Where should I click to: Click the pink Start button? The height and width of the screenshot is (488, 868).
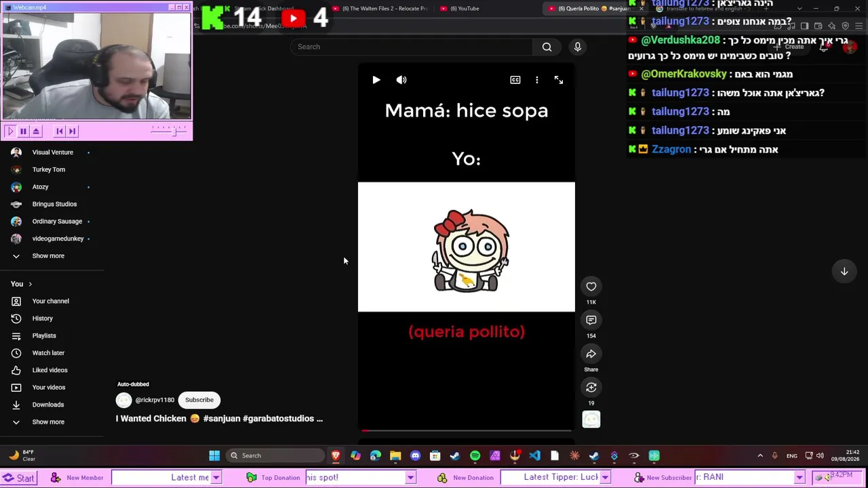click(18, 478)
